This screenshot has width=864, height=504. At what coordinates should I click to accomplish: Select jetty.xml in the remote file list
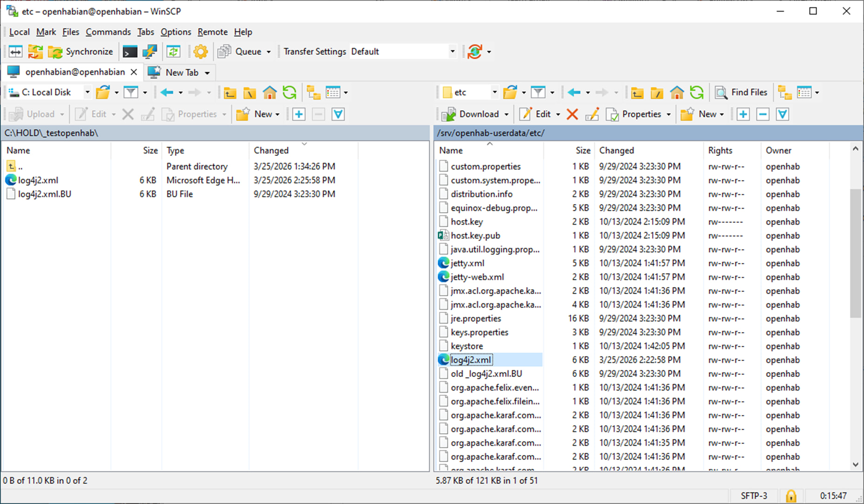pos(467,263)
